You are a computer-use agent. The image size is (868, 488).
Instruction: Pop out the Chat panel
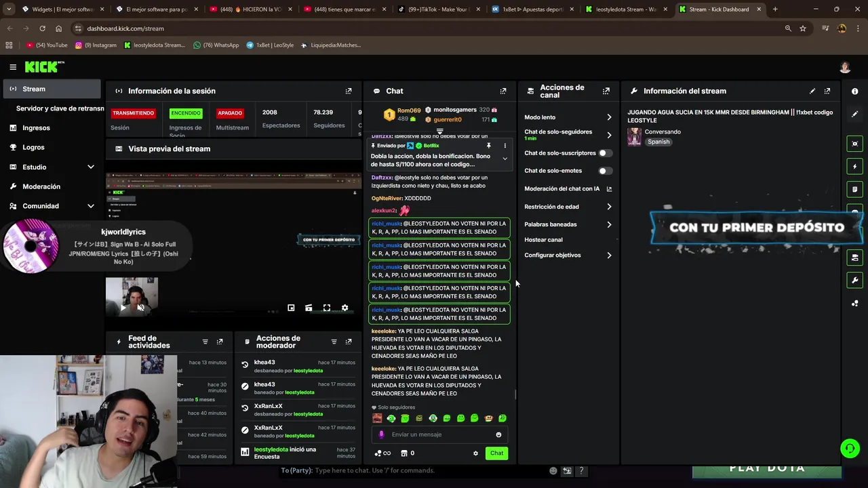[x=503, y=91]
